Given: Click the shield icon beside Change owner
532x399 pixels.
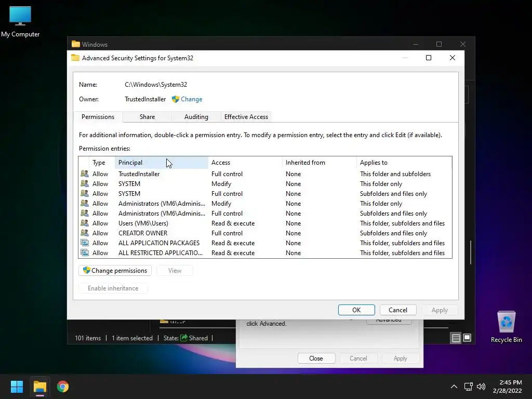Looking at the screenshot, I should coord(176,99).
